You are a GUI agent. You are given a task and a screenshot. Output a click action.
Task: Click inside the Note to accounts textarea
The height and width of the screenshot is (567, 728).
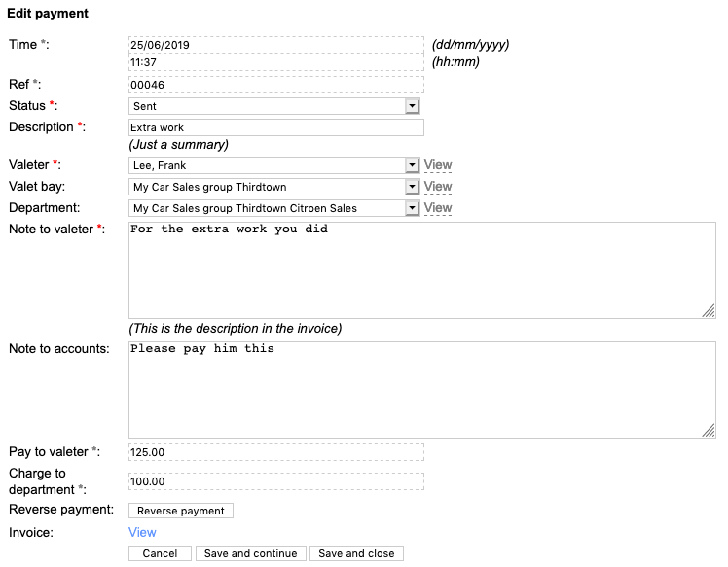(421, 389)
